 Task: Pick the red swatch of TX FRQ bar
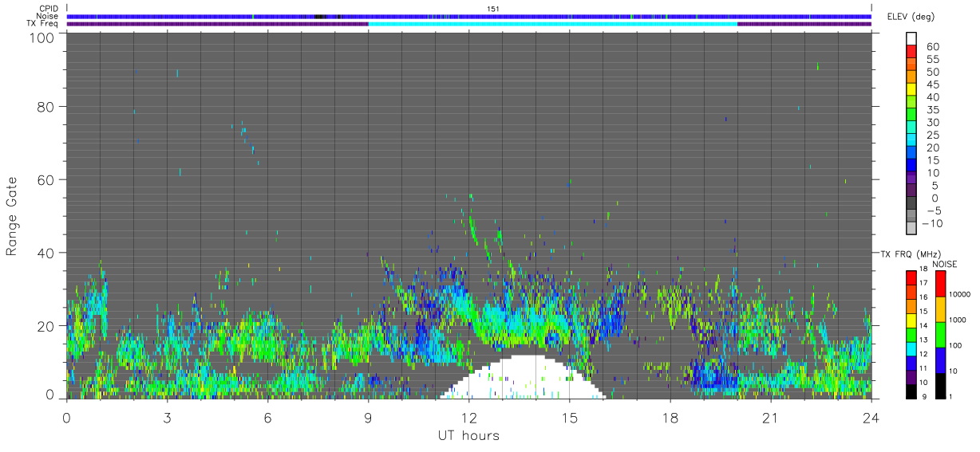pyautogui.click(x=911, y=278)
